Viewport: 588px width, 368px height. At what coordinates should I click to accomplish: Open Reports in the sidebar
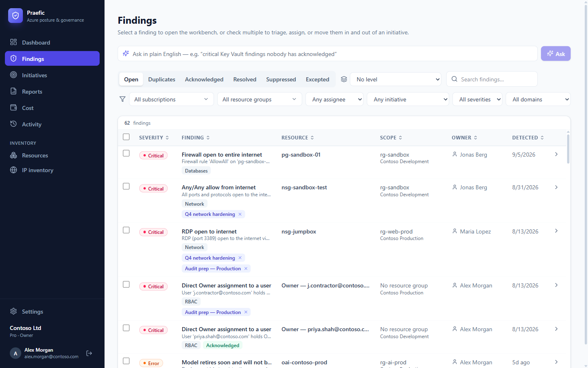pos(52,92)
